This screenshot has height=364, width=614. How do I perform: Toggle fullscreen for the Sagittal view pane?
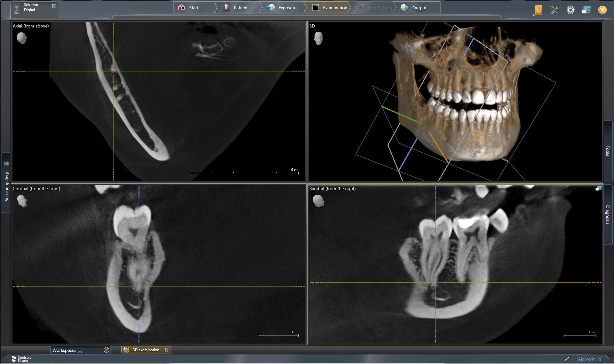tap(598, 189)
